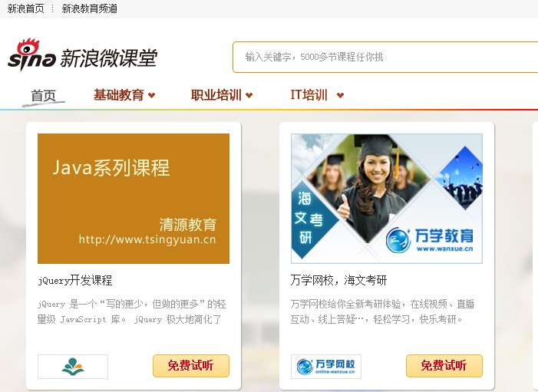538x392 pixels.
Task: Expand the 基础教育 dropdown arrow
Action: click(x=152, y=96)
